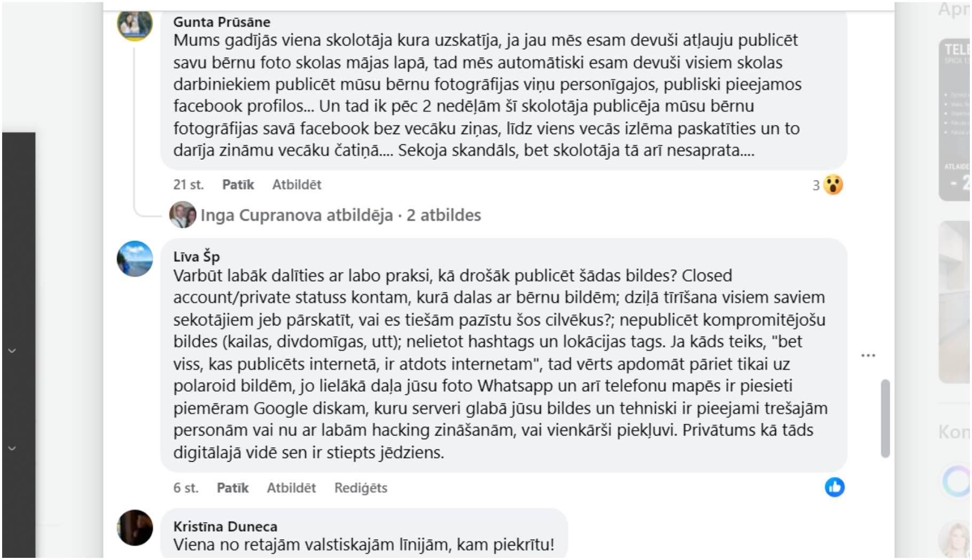Viewport: 972px width, 560px height.
Task: Reply to Gunta Prūsāne's comment
Action: (x=297, y=185)
